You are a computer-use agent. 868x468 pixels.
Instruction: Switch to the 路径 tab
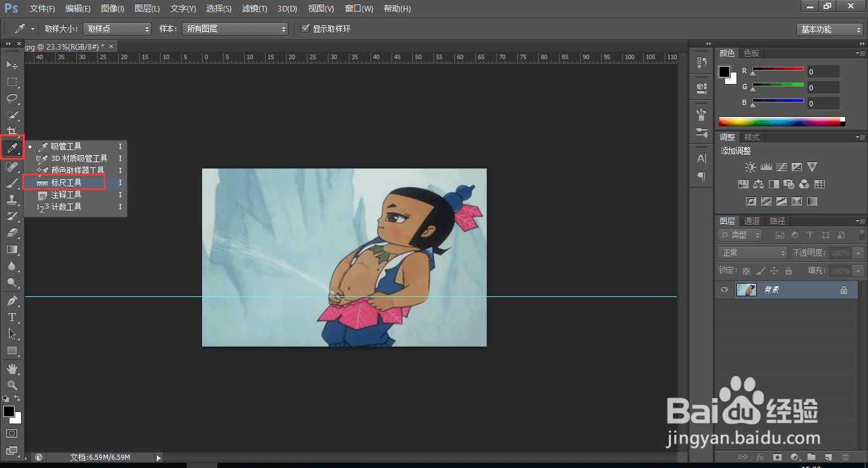777,221
